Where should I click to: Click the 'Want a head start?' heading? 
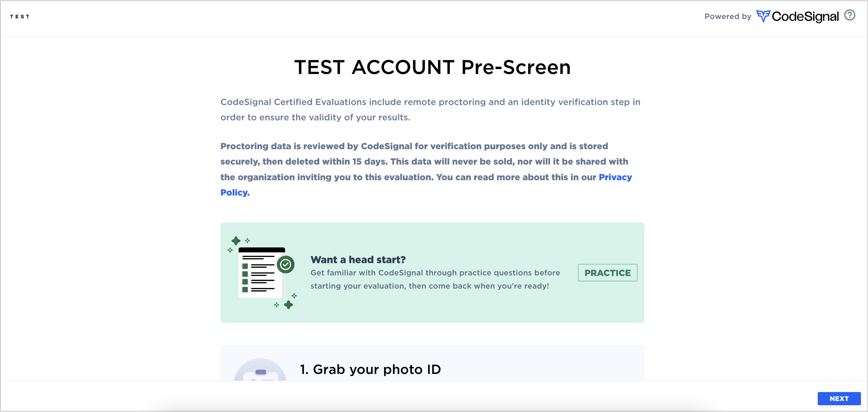pos(358,260)
